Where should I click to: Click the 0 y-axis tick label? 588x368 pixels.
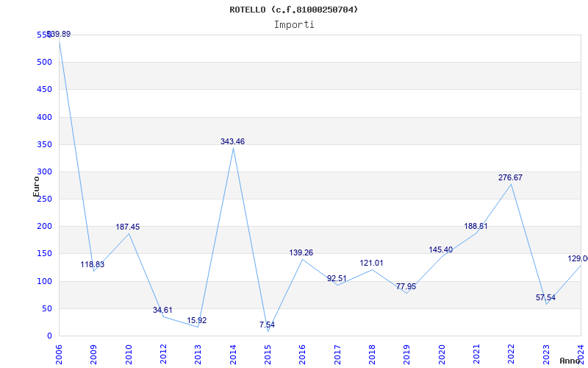(49, 336)
